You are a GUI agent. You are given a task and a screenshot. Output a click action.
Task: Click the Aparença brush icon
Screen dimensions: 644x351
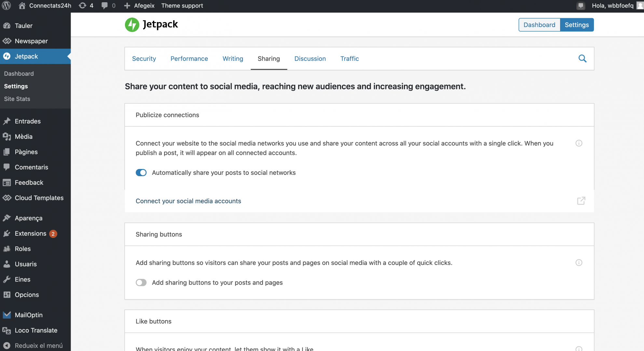[x=7, y=218]
